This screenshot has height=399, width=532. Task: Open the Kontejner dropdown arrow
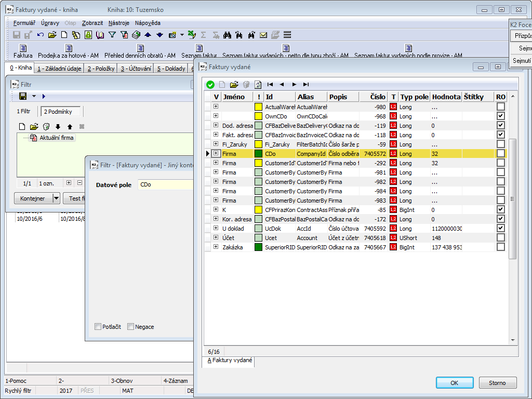56,198
